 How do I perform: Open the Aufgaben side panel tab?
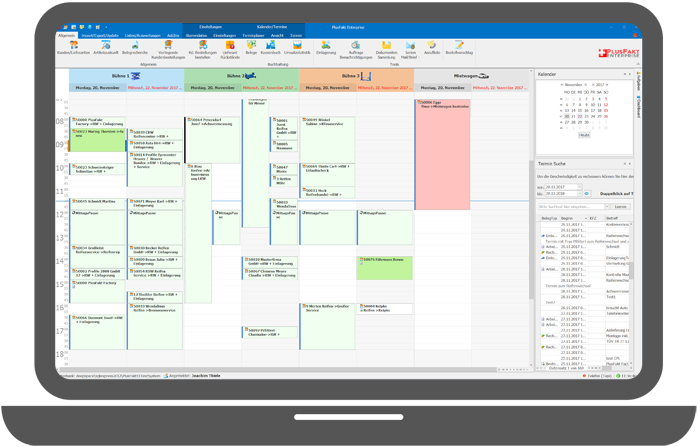(x=638, y=81)
